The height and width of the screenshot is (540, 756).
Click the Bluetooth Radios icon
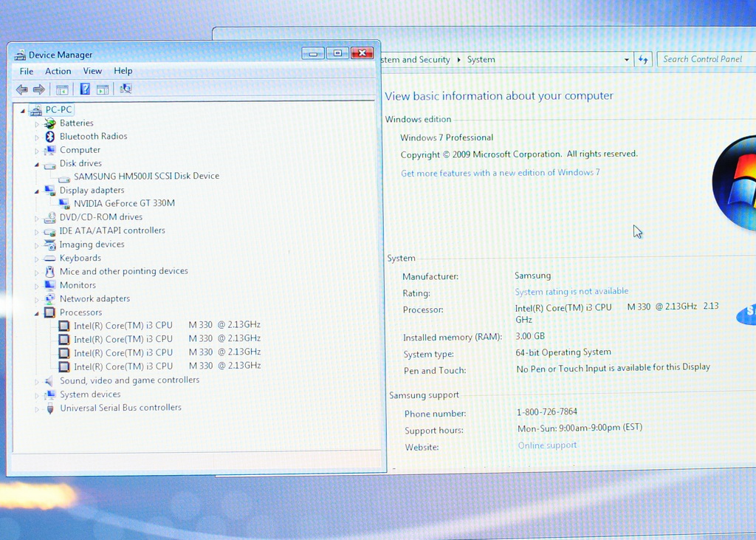49,137
